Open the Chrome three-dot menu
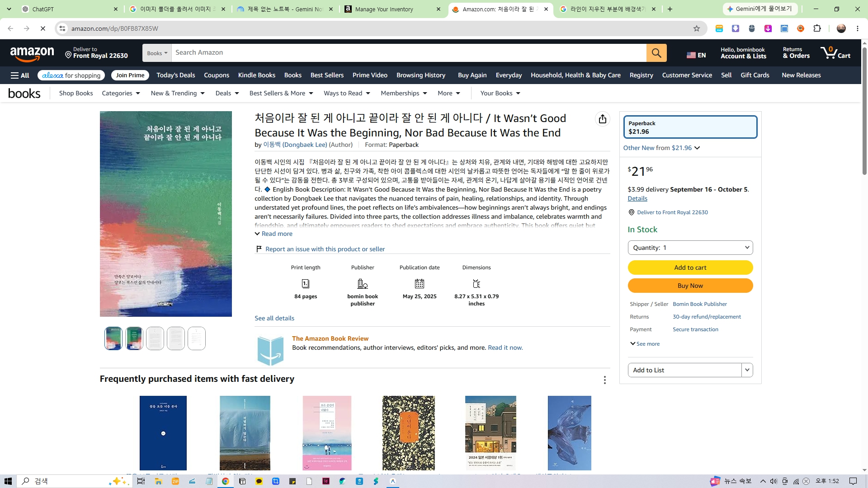Screen dimensions: 868x488 tap(858, 28)
